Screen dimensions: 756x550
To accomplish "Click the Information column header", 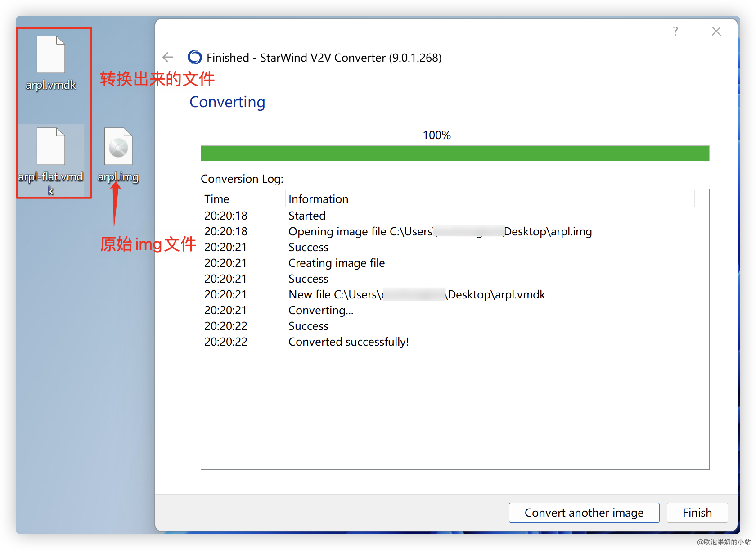I will [x=490, y=199].
